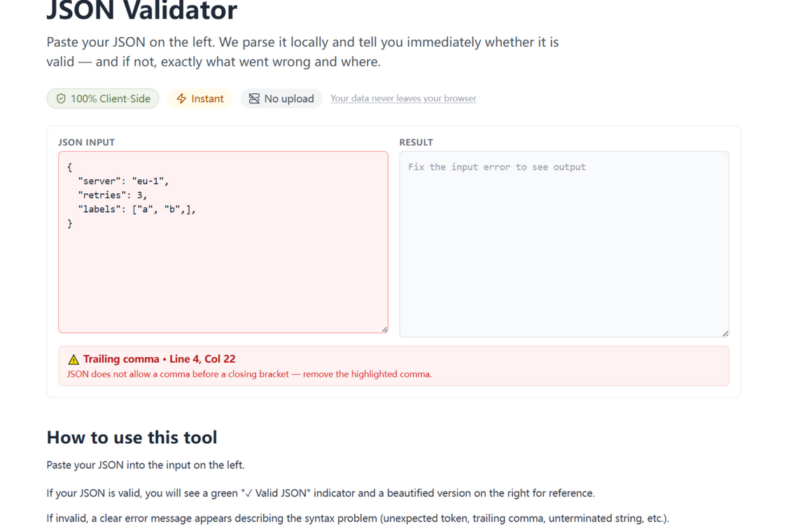Click the closing brace line in JSON input

click(70, 223)
